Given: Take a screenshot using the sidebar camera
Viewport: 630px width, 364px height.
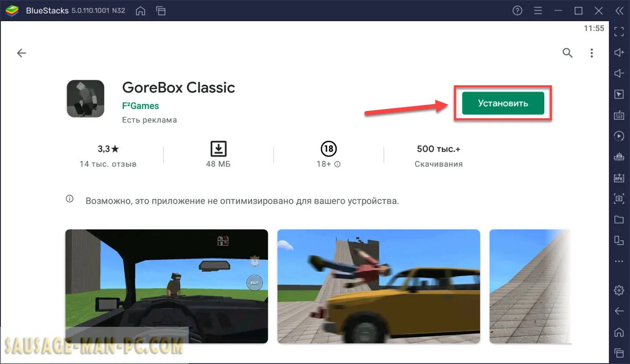Looking at the screenshot, I should [619, 198].
